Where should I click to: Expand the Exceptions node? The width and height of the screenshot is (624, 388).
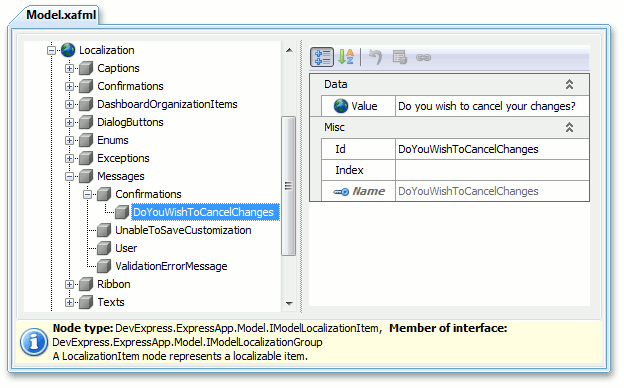point(69,158)
